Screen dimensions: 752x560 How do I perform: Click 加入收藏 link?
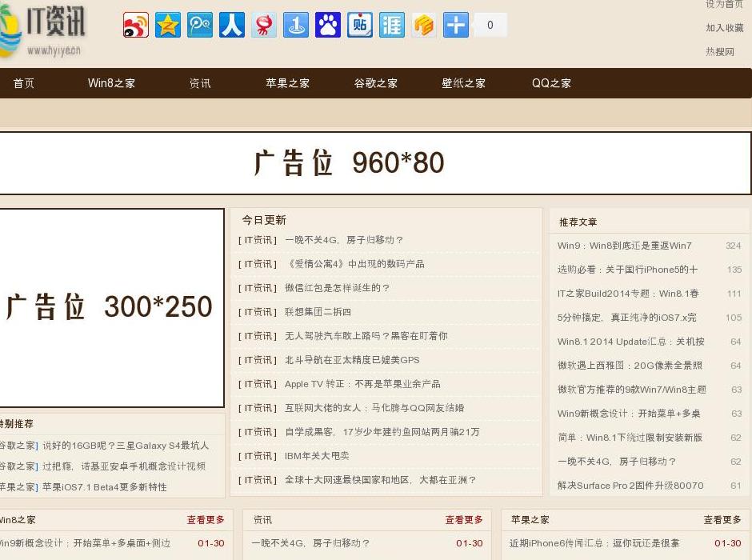point(724,28)
